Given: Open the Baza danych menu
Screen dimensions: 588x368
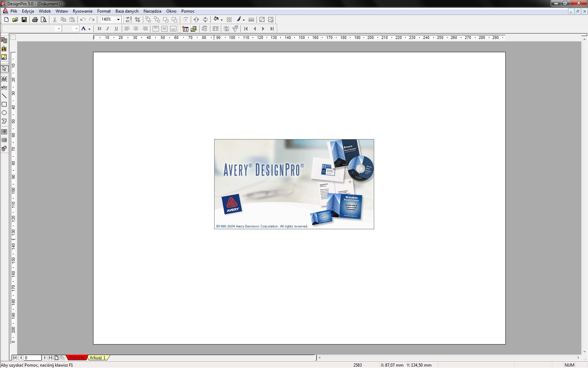Looking at the screenshot, I should point(127,11).
